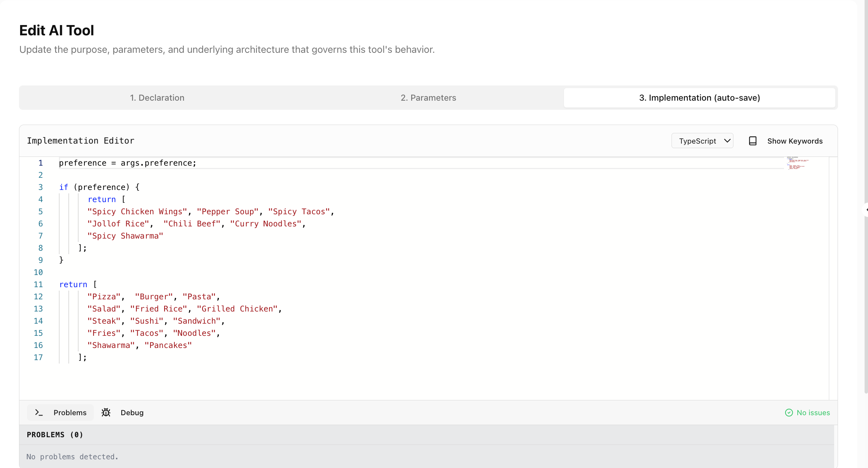Click the "Sushi" string
Viewport: 868px width, 468px height.
[x=147, y=321]
